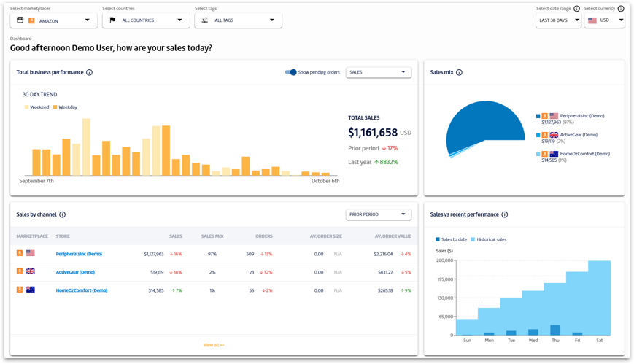This screenshot has width=634, height=364.
Task: Click UK flag in ActiveGear table row
Action: point(31,271)
